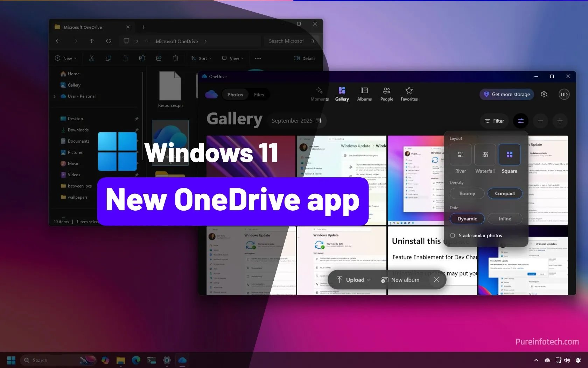Enable Stack similar photos
Screen dimensions: 588x368
pos(453,236)
